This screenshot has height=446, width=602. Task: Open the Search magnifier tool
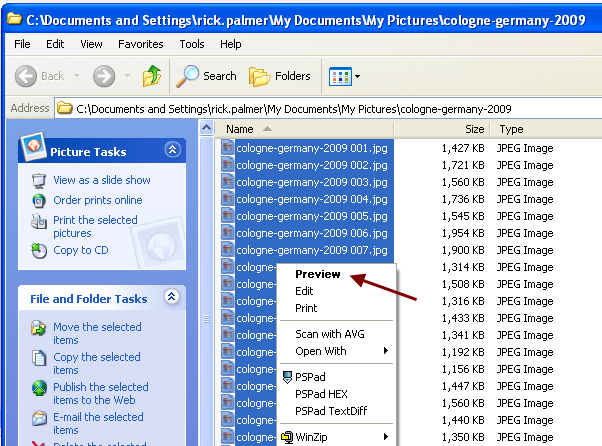tap(207, 76)
